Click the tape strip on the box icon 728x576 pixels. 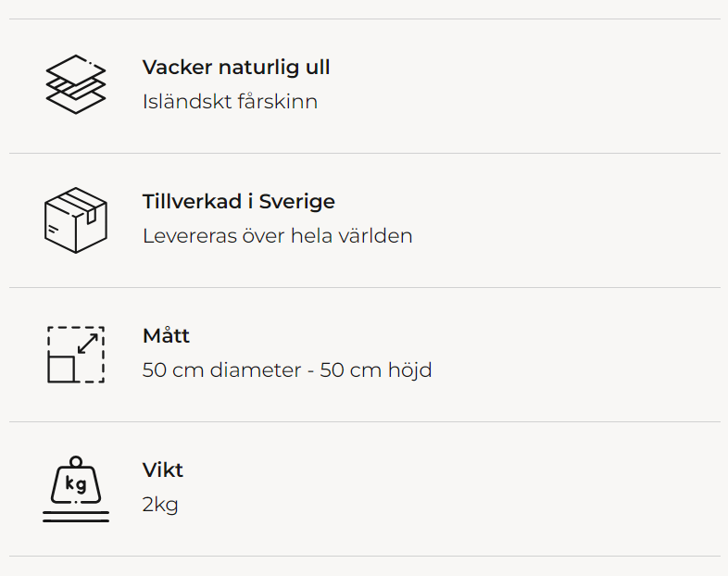tap(89, 212)
